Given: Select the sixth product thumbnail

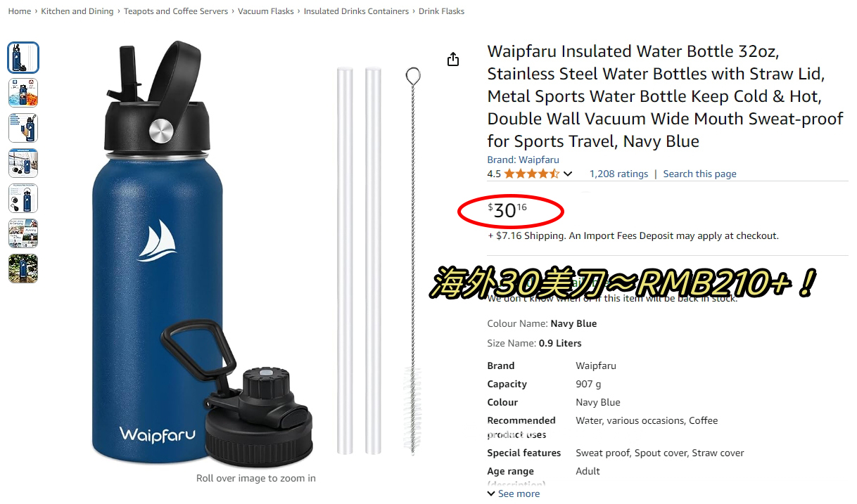Looking at the screenshot, I should point(23,233).
